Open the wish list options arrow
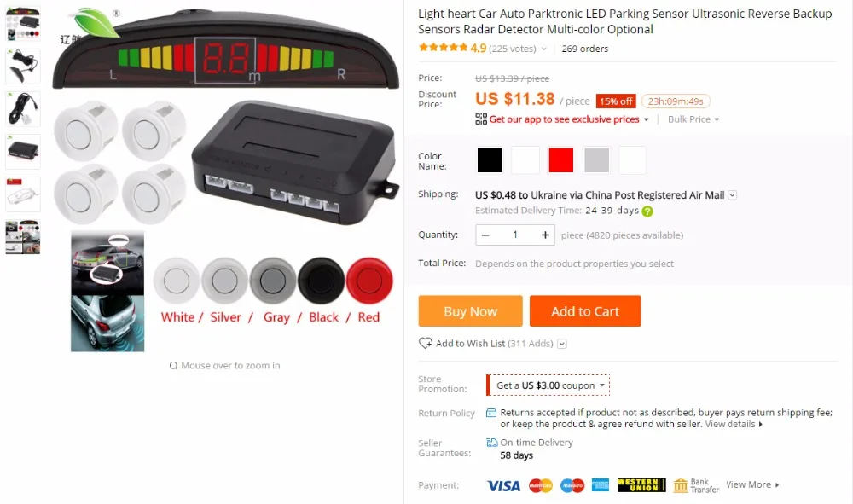The image size is (853, 504). pyautogui.click(x=562, y=344)
